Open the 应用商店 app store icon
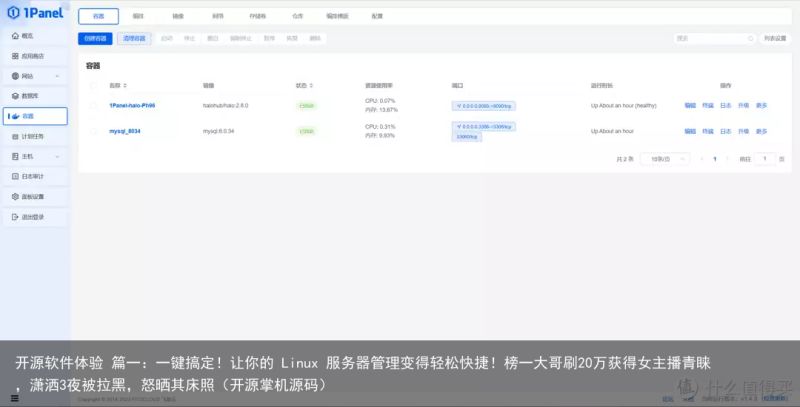Image resolution: width=800 pixels, height=407 pixels. (x=15, y=56)
